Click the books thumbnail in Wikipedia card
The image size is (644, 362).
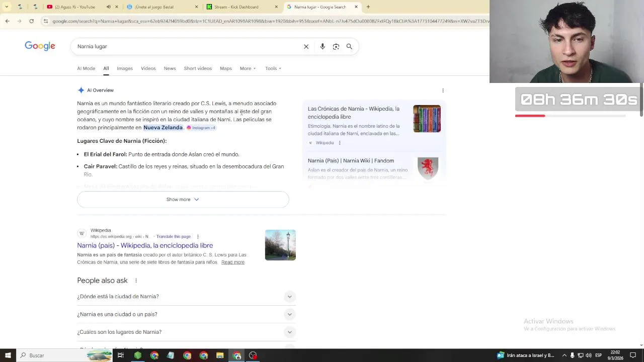[x=427, y=119]
